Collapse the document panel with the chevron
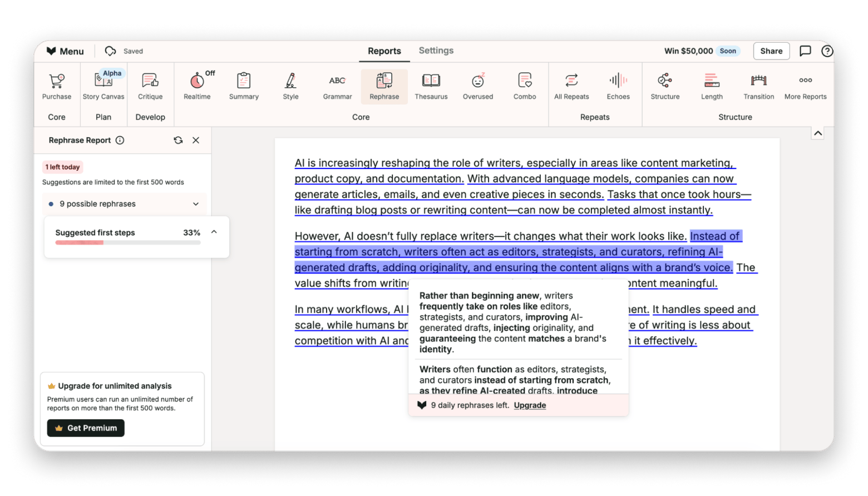 click(818, 132)
